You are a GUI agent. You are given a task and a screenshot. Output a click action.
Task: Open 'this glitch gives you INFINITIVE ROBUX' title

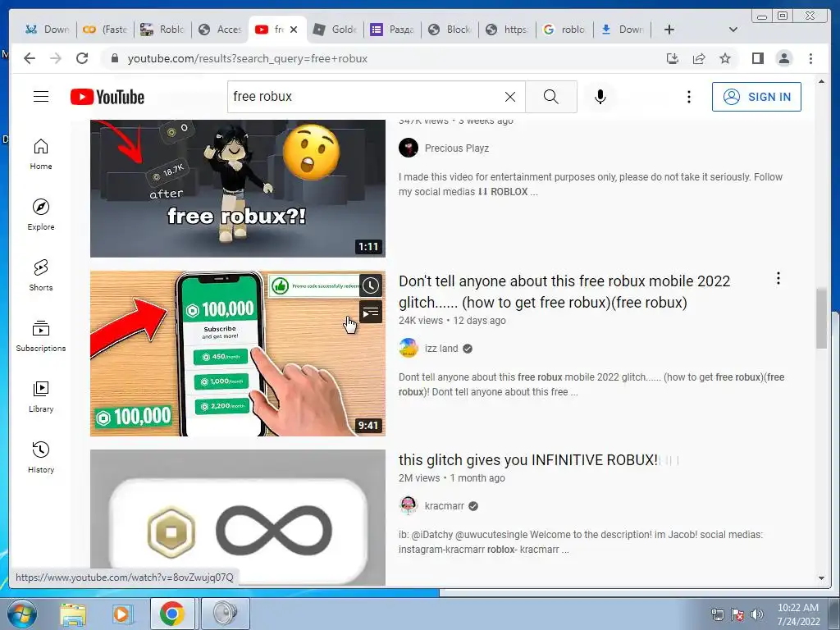(x=528, y=460)
